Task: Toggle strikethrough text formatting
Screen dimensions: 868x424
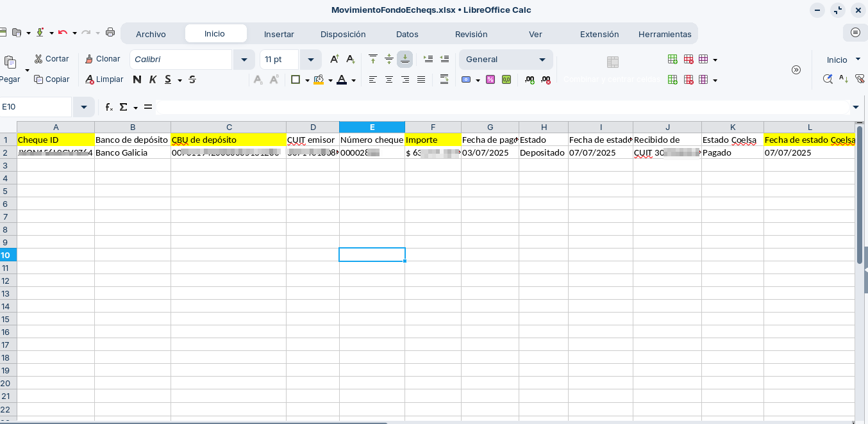Action: (x=192, y=79)
